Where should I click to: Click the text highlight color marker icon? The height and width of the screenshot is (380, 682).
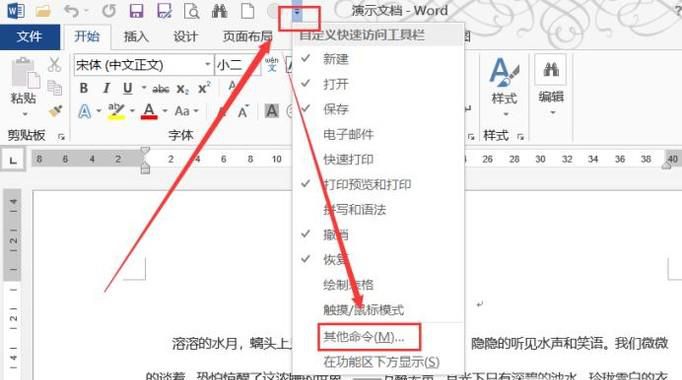(x=116, y=111)
